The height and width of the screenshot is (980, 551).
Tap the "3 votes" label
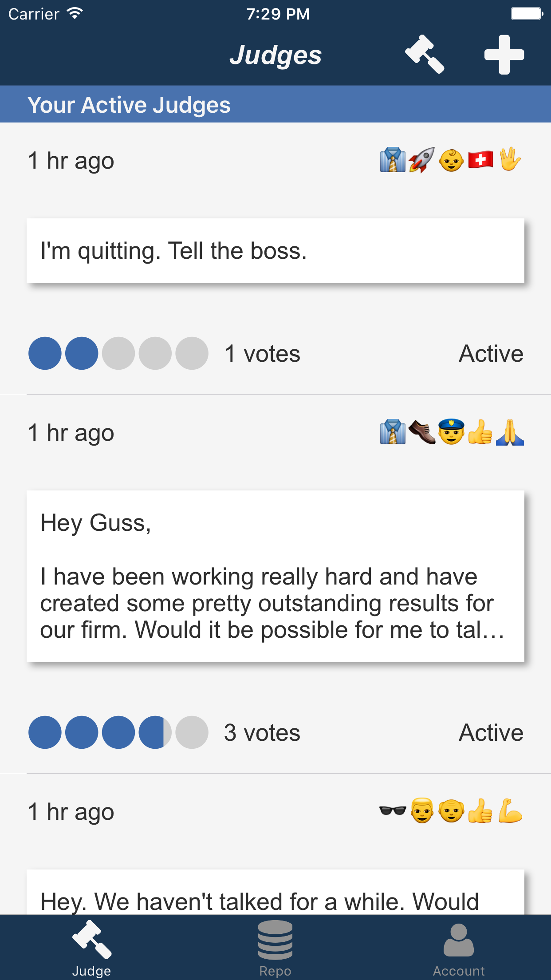tap(262, 732)
